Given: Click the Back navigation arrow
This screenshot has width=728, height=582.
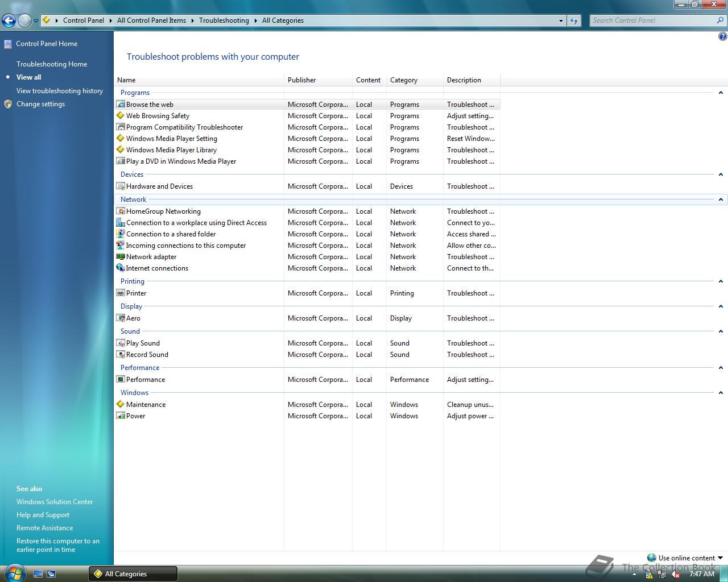Looking at the screenshot, I should point(9,21).
